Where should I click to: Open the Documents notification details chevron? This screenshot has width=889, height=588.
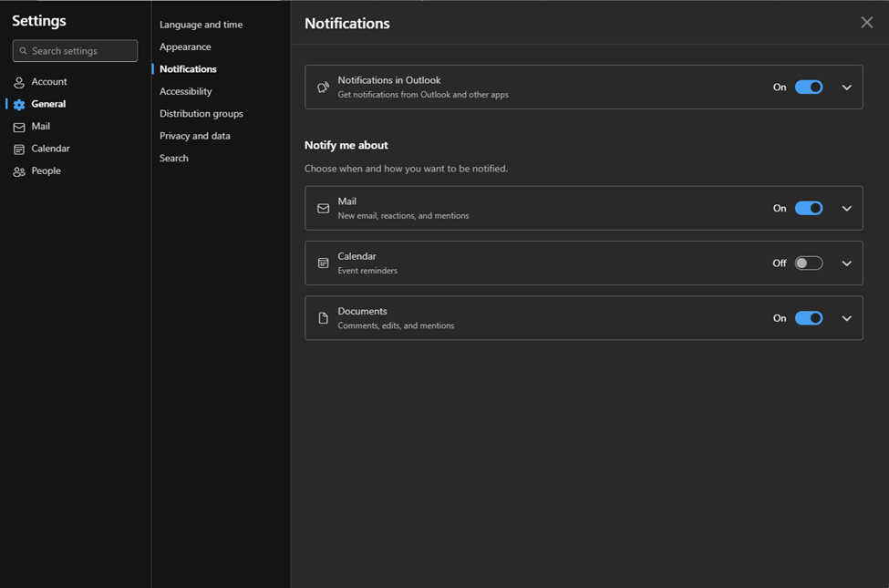[x=846, y=317]
